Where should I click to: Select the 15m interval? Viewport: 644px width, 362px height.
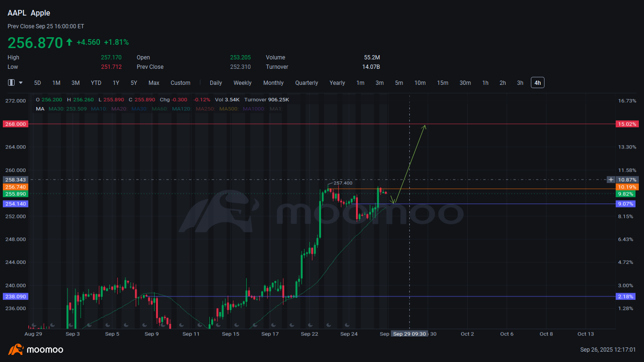(x=443, y=83)
